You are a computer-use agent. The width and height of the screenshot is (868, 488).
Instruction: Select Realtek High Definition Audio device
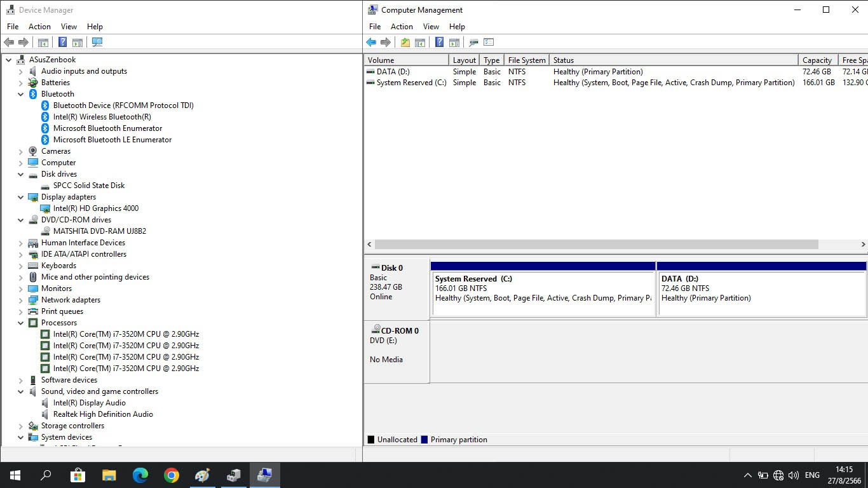103,414
